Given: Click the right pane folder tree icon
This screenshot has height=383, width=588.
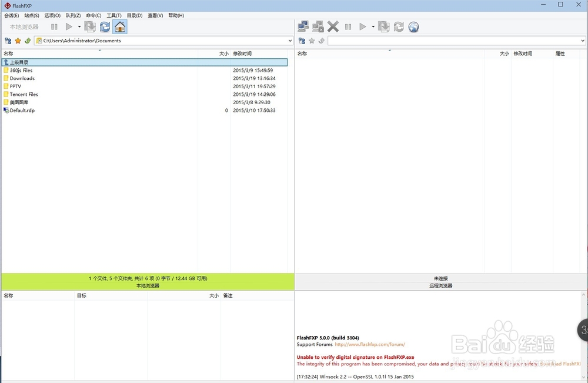Looking at the screenshot, I should 302,41.
